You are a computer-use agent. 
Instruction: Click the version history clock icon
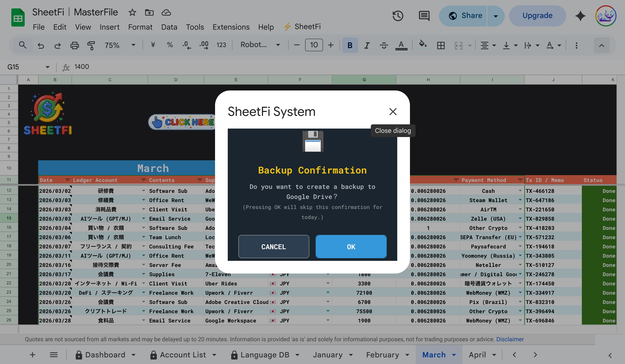tap(398, 16)
